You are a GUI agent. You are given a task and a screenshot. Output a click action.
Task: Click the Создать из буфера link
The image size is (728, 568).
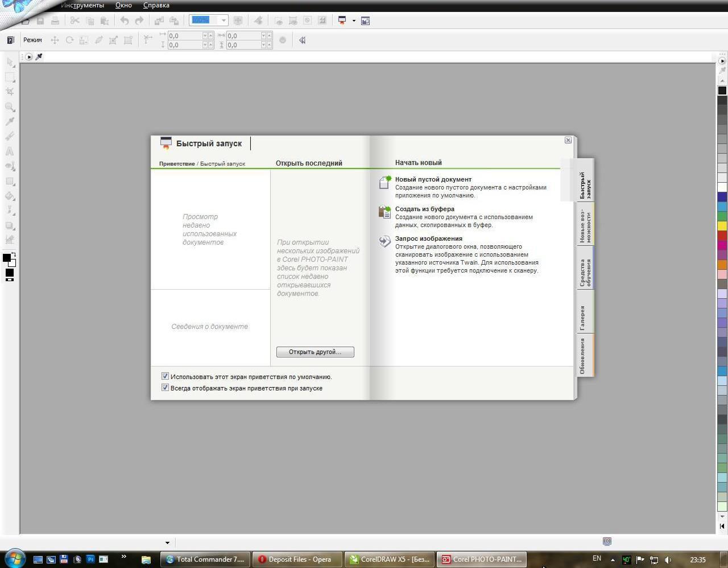click(x=425, y=209)
